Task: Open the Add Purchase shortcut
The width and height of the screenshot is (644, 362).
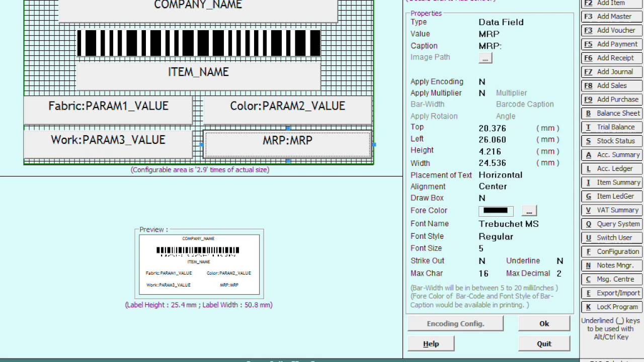Action: pos(611,100)
